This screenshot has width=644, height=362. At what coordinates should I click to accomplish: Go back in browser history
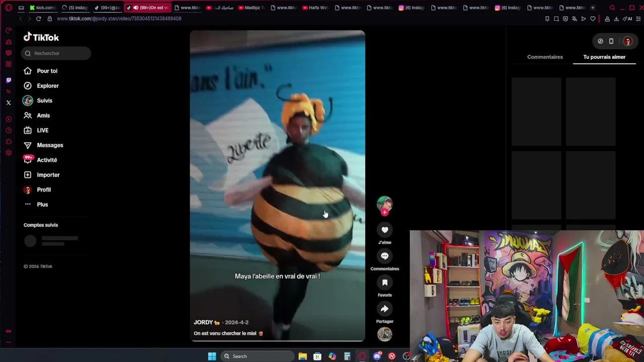coord(20,19)
